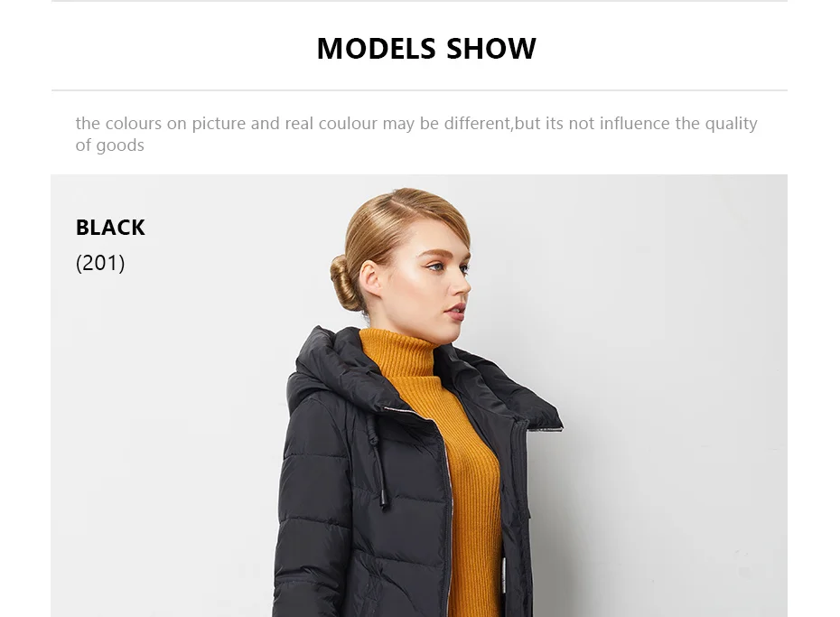Click the words 'of goods' in the disclaimer

[x=110, y=145]
